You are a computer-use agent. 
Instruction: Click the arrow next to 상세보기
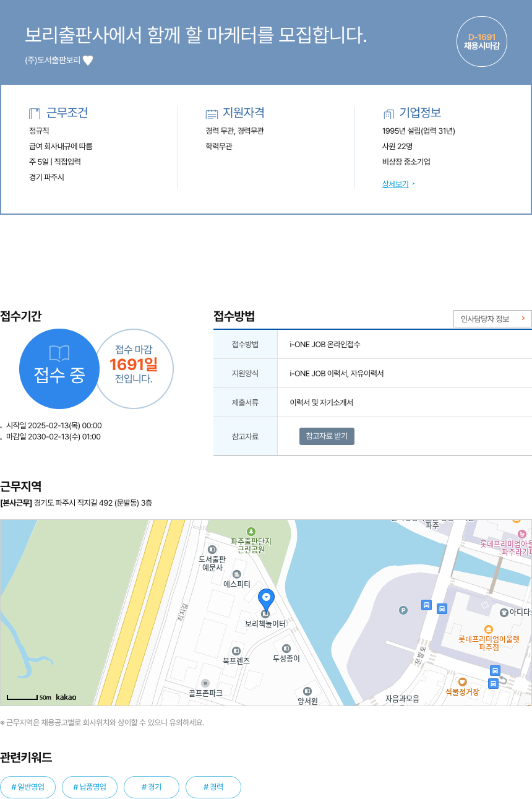414,184
